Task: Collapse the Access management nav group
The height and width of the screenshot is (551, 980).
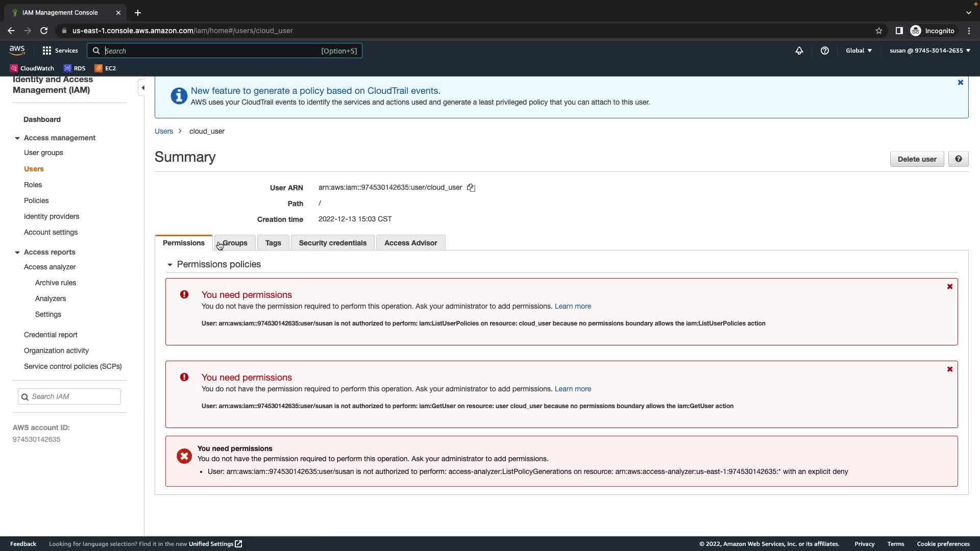Action: [17, 138]
